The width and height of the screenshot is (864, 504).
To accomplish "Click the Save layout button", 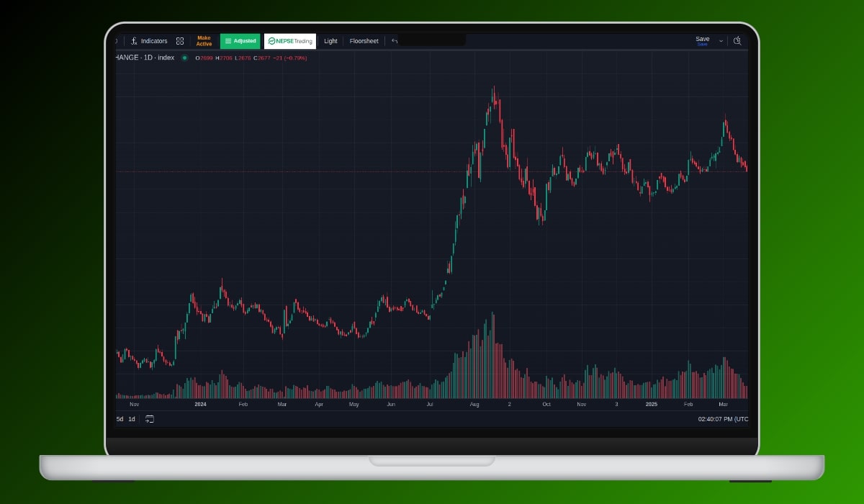I will point(702,41).
